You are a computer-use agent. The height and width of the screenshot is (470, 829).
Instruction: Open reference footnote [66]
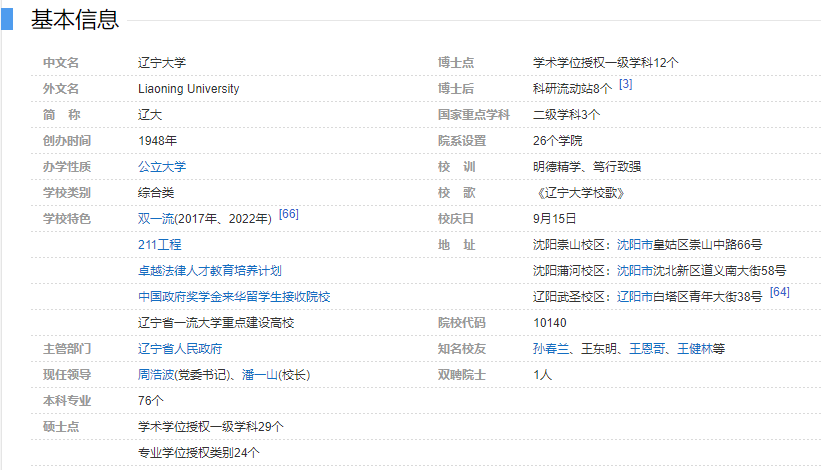coord(288,214)
